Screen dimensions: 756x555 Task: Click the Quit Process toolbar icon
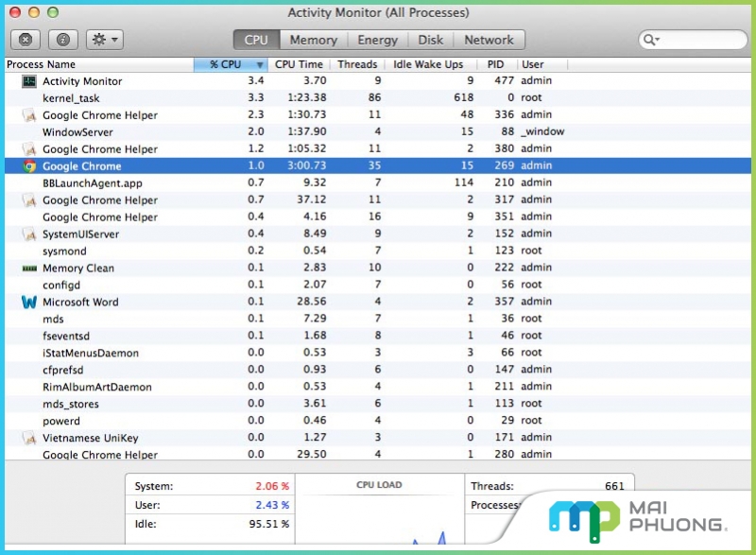[26, 40]
